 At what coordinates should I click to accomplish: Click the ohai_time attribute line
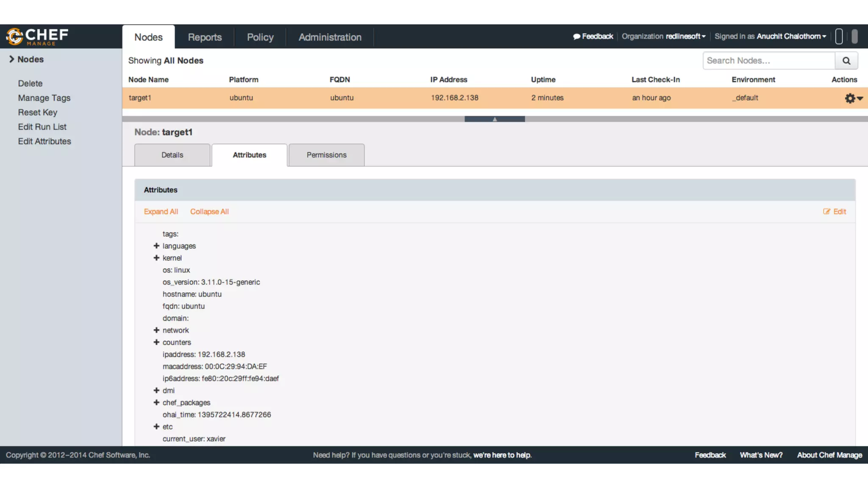[217, 415]
